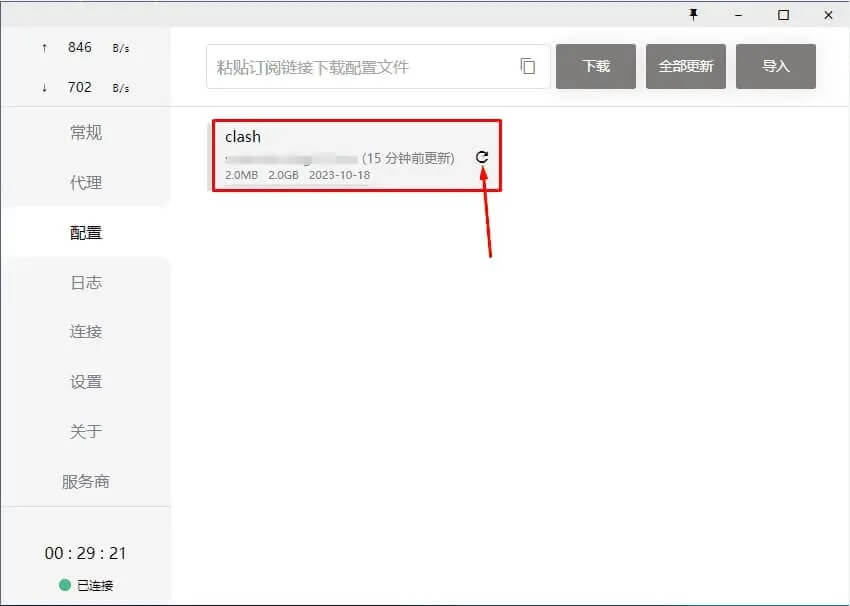Pin the window to stay on top
Image resolution: width=850 pixels, height=606 pixels.
click(x=693, y=15)
